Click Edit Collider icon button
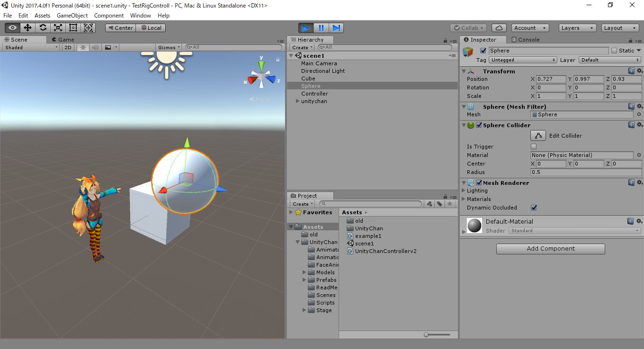Image resolution: width=644 pixels, height=349 pixels. (538, 136)
